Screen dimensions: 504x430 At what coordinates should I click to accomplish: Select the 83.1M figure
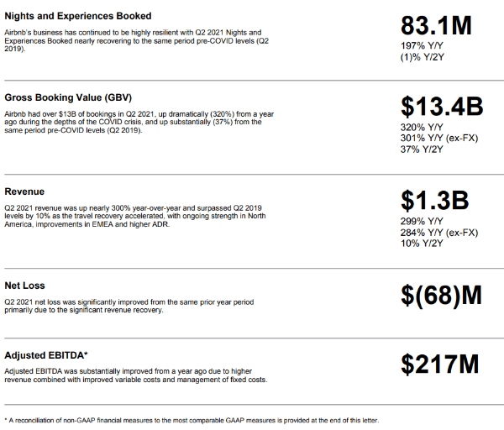436,25
